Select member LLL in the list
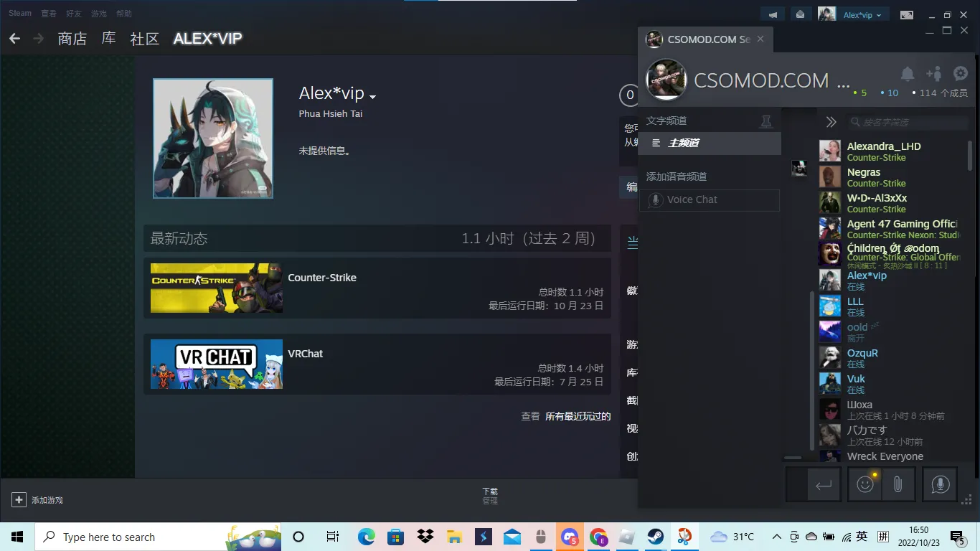This screenshot has height=551, width=980. (x=889, y=306)
